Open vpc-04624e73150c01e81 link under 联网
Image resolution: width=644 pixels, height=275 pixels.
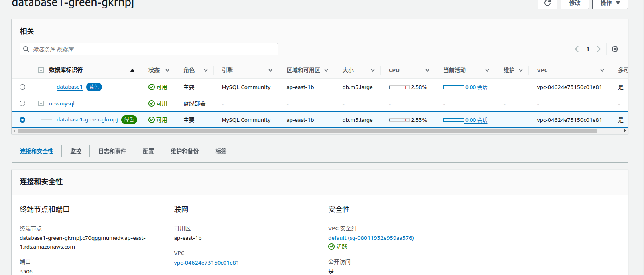tap(207, 263)
